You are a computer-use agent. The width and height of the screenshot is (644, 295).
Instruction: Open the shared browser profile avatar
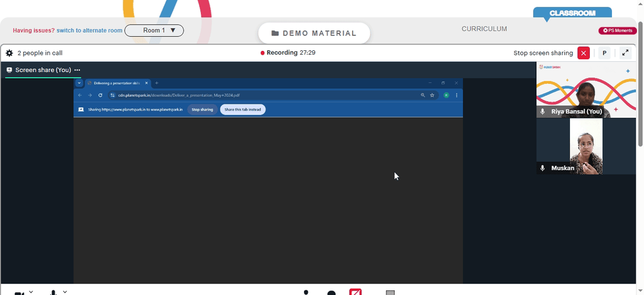(x=446, y=95)
